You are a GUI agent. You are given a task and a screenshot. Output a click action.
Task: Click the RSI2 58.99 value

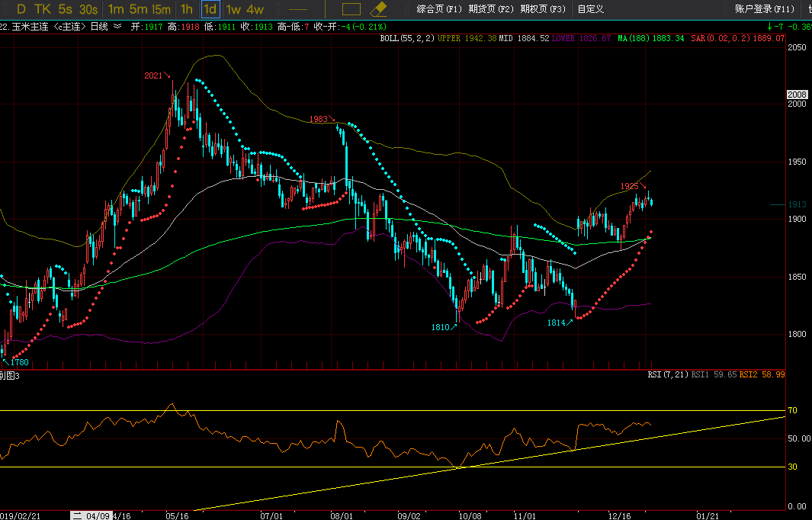[x=762, y=374]
